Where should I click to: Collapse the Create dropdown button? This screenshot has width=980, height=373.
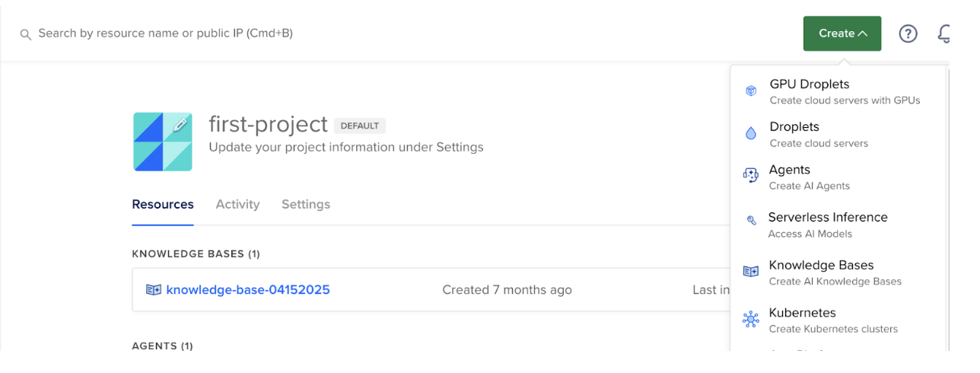[842, 33]
